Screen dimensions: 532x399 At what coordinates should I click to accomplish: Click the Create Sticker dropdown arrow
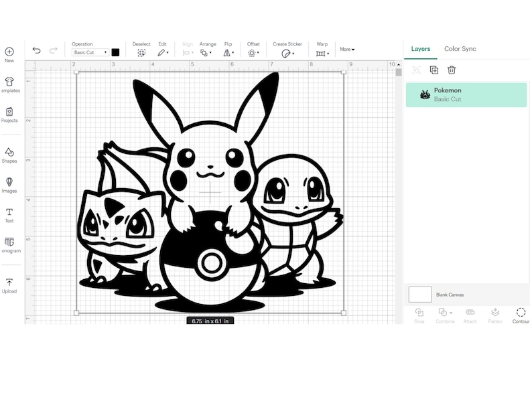(293, 54)
